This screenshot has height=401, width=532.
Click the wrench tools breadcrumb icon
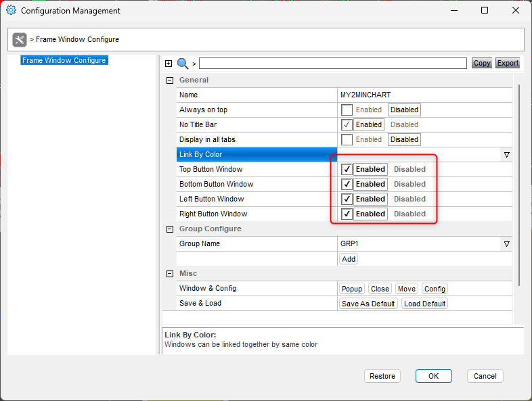pos(20,40)
